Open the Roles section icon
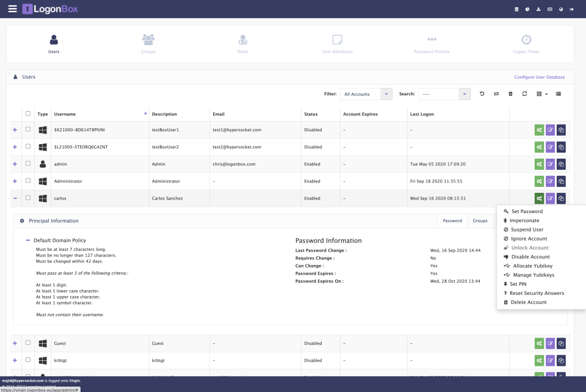 click(x=243, y=39)
